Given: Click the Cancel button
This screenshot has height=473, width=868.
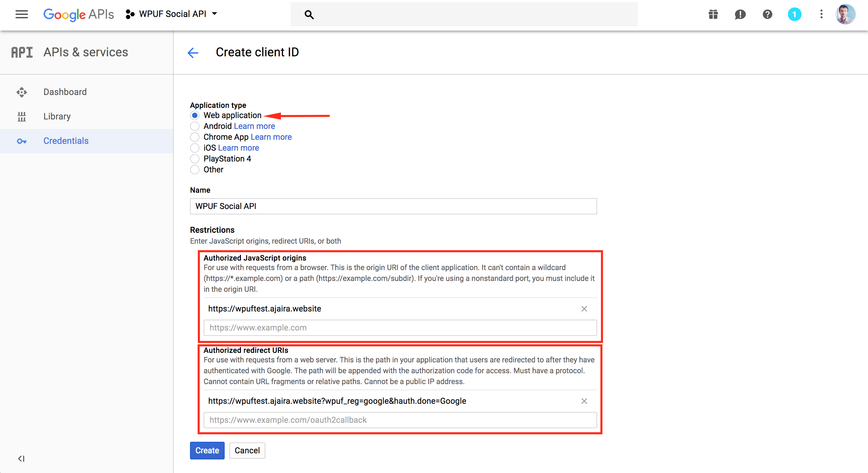Looking at the screenshot, I should 247,451.
